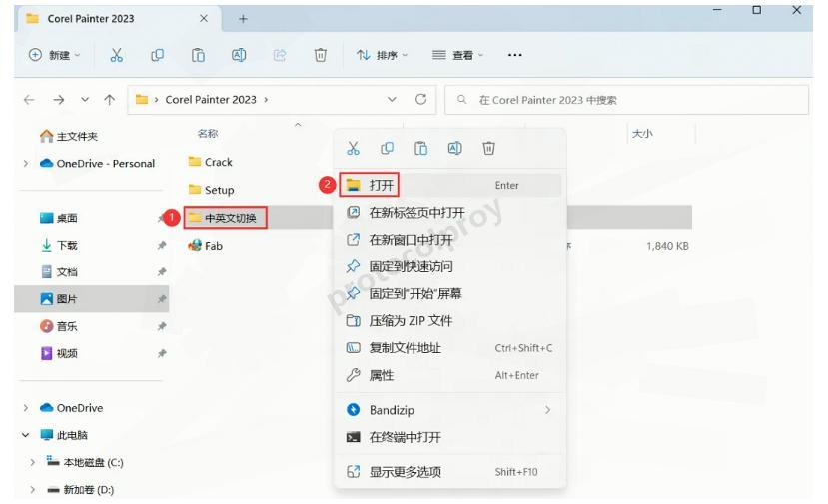The height and width of the screenshot is (504, 828).
Task: Open the Bandizip submenu
Action: pos(449,410)
